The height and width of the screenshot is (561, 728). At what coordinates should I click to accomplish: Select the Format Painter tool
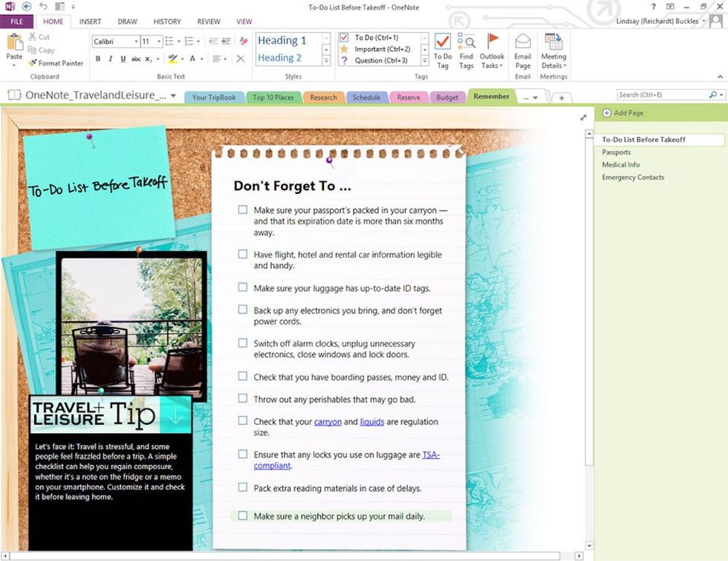pyautogui.click(x=56, y=63)
